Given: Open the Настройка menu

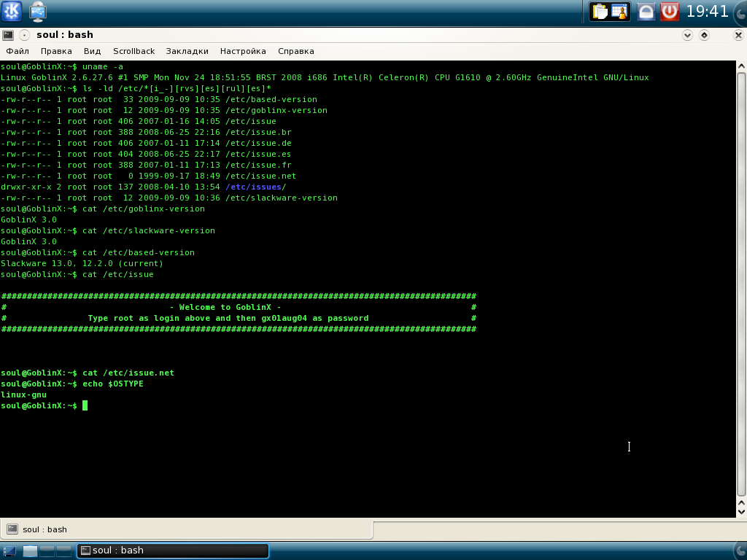Looking at the screenshot, I should (243, 51).
